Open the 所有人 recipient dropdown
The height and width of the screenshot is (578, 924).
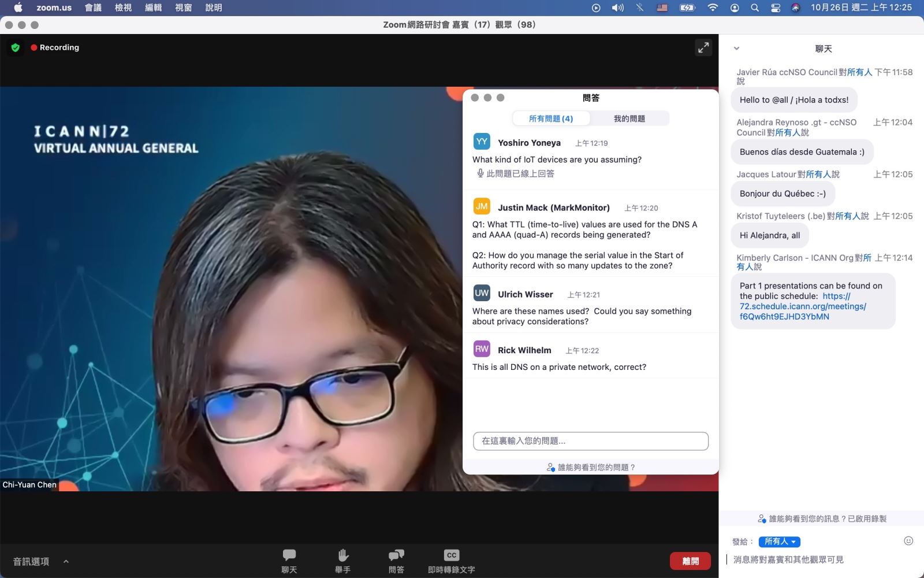(x=779, y=542)
